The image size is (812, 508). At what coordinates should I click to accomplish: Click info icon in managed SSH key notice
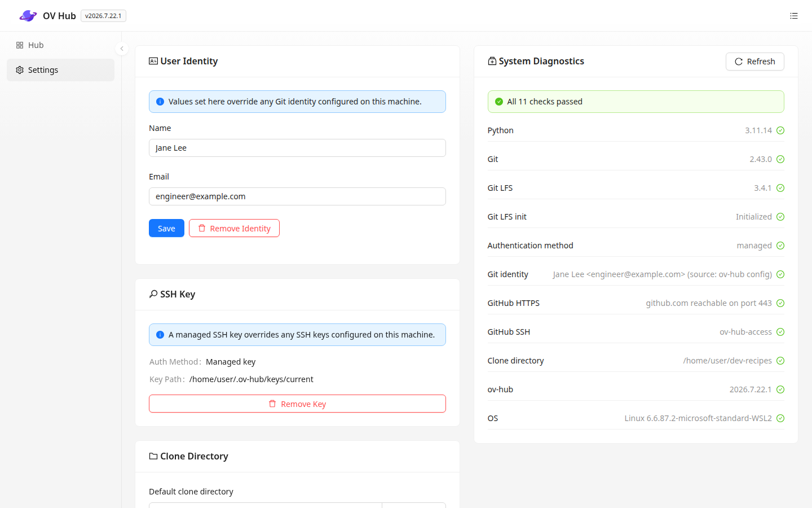pyautogui.click(x=160, y=335)
